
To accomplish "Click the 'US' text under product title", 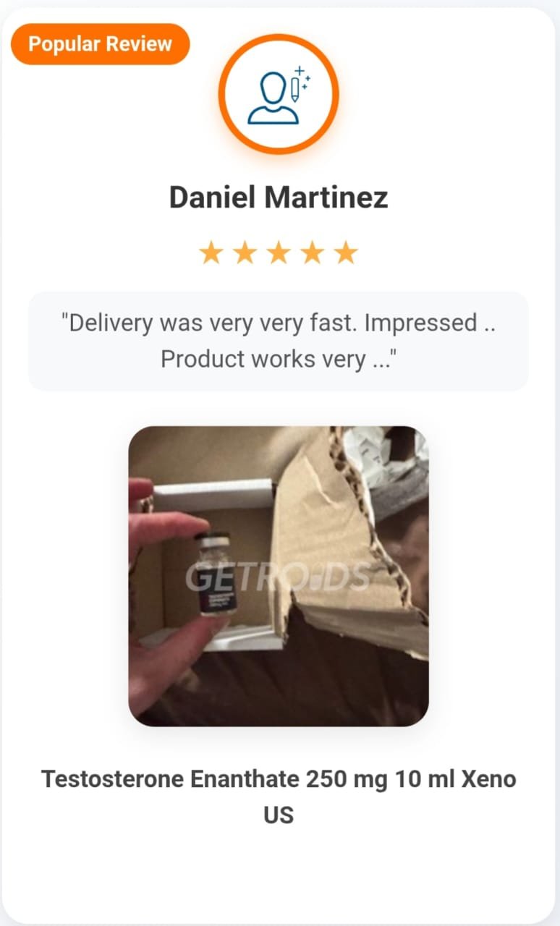I will (x=279, y=815).
